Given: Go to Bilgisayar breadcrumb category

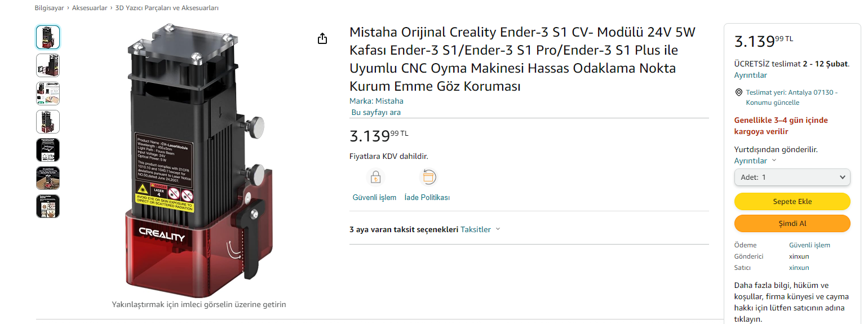Looking at the screenshot, I should pos(48,8).
